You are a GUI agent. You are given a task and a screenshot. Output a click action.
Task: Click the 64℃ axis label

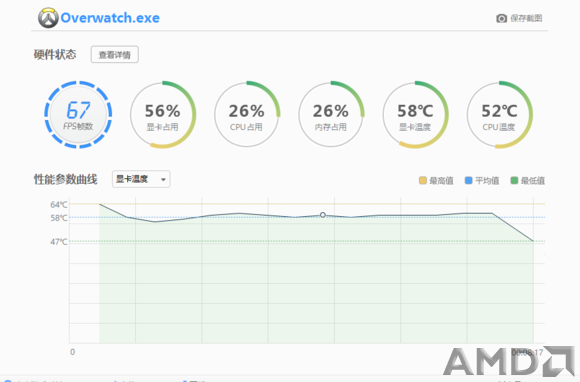coord(59,204)
